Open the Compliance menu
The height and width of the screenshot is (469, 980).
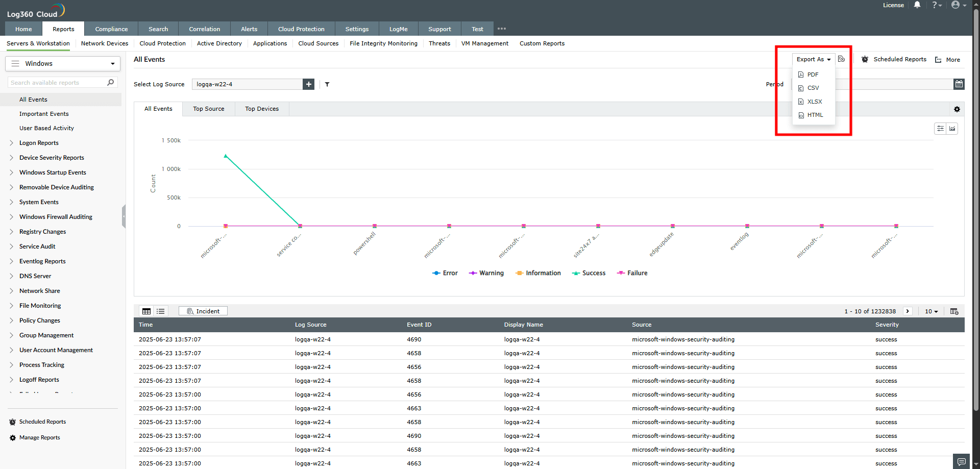click(x=111, y=29)
